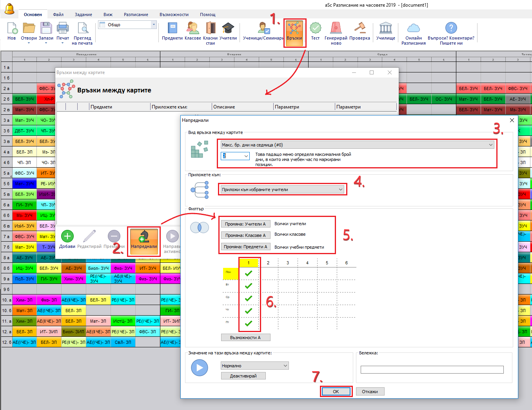Open the Предмети (Subjects) toolbar icon
The image size is (532, 410).
[x=172, y=31]
